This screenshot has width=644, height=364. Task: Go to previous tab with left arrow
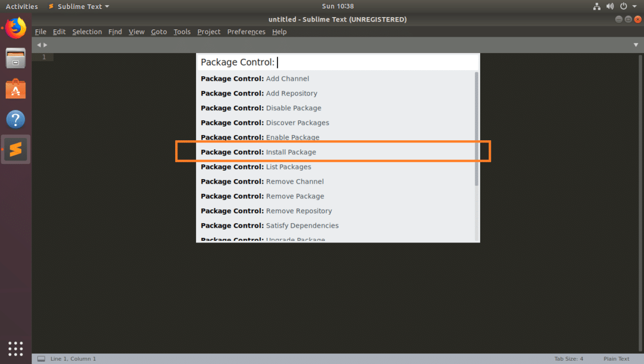point(39,45)
